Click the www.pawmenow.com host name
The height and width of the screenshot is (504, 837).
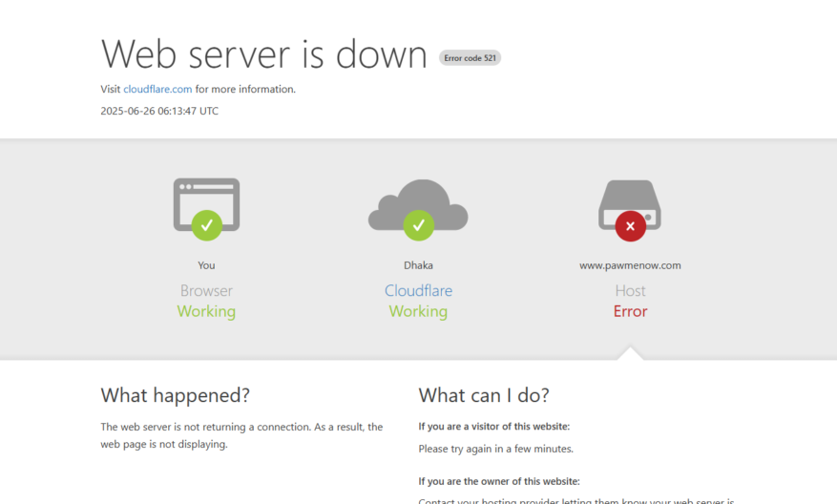tap(630, 265)
